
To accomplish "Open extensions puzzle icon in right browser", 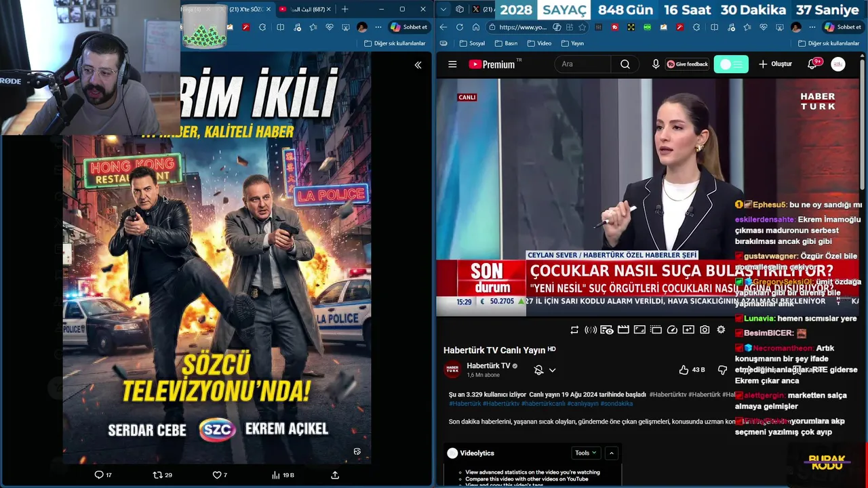I will pyautogui.click(x=696, y=27).
